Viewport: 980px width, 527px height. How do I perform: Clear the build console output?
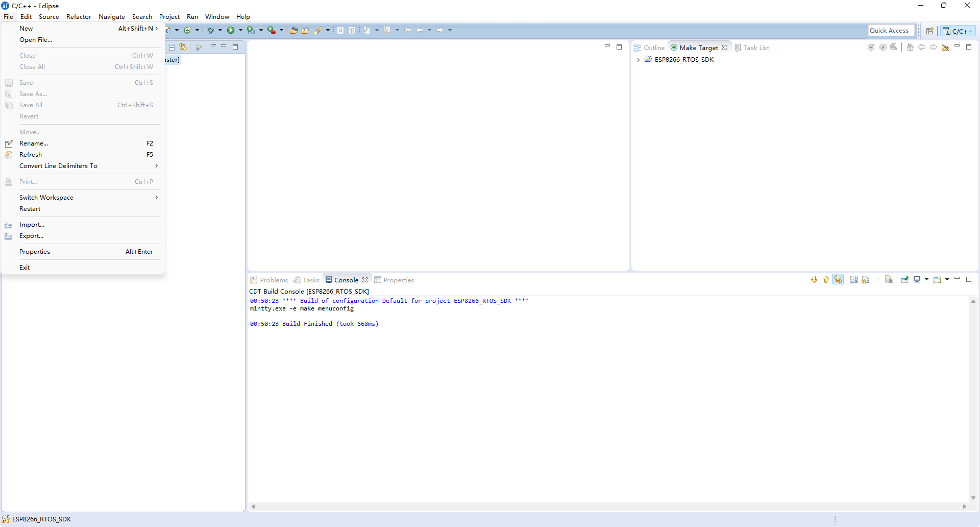tap(889, 279)
